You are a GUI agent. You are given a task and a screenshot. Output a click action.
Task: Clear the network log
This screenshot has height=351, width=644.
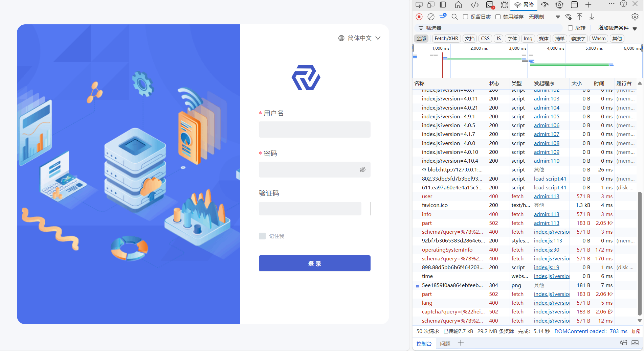point(431,17)
